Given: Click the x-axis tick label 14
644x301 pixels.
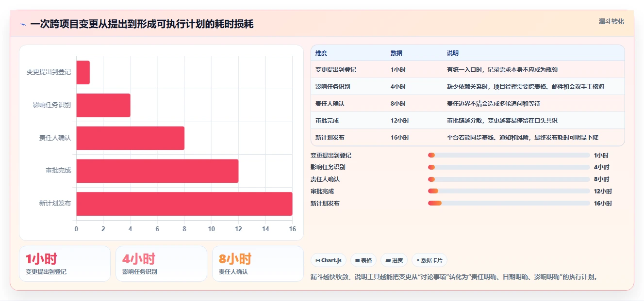Looking at the screenshot, I should [x=265, y=229].
